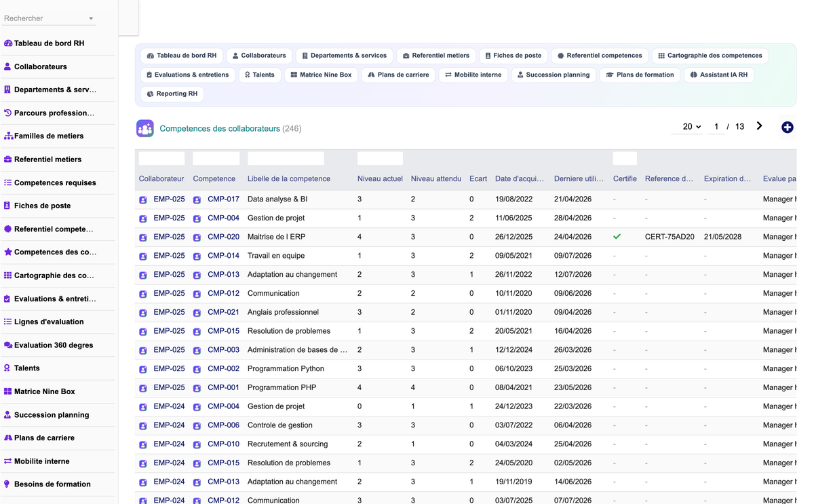Click the Succession planning sidebar icon

(x=7, y=414)
